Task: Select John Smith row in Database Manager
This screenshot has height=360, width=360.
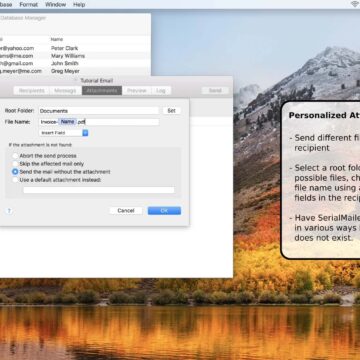Action: tap(75, 63)
